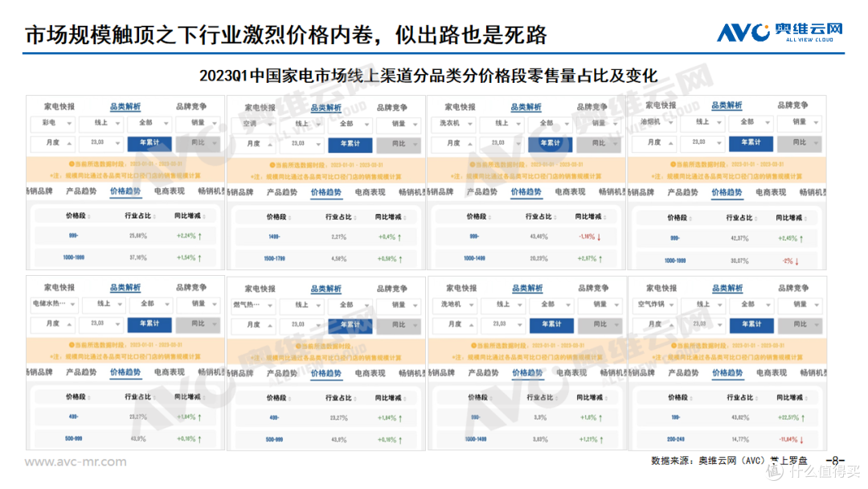The height and width of the screenshot is (489, 868).
Task: Toggle 年累计 in the 彩电 panel
Action: tap(149, 143)
